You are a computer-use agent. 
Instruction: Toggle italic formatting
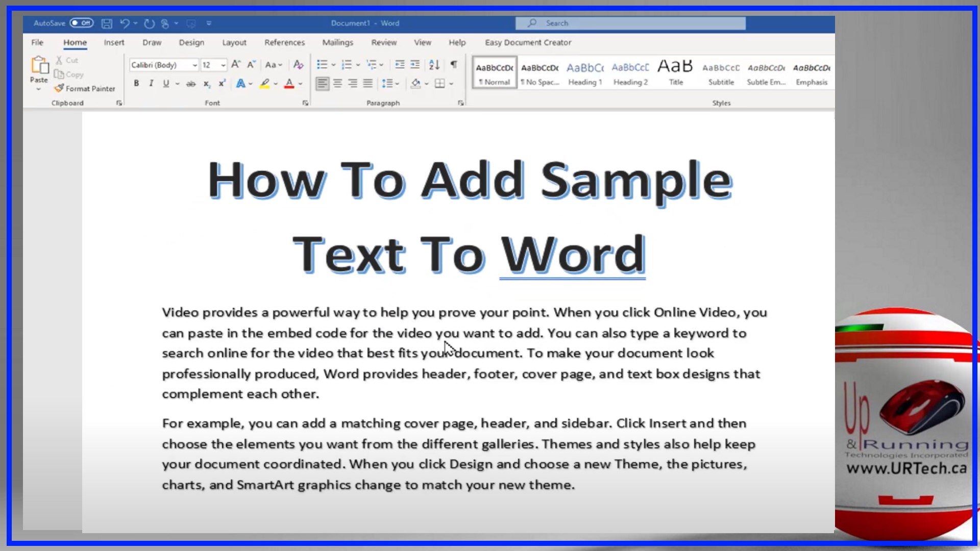pyautogui.click(x=151, y=83)
